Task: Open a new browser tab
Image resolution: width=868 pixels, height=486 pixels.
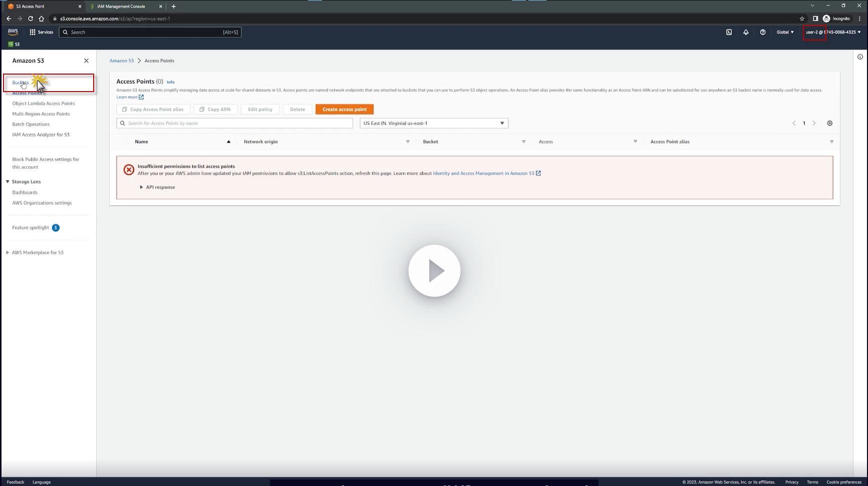Action: (x=174, y=7)
